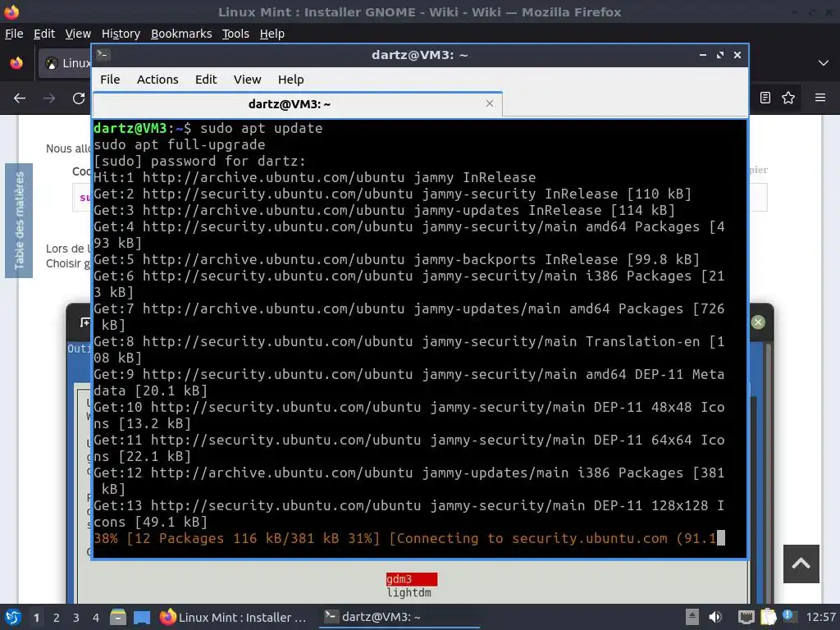
Task: Go back in Firefox
Action: [20, 98]
